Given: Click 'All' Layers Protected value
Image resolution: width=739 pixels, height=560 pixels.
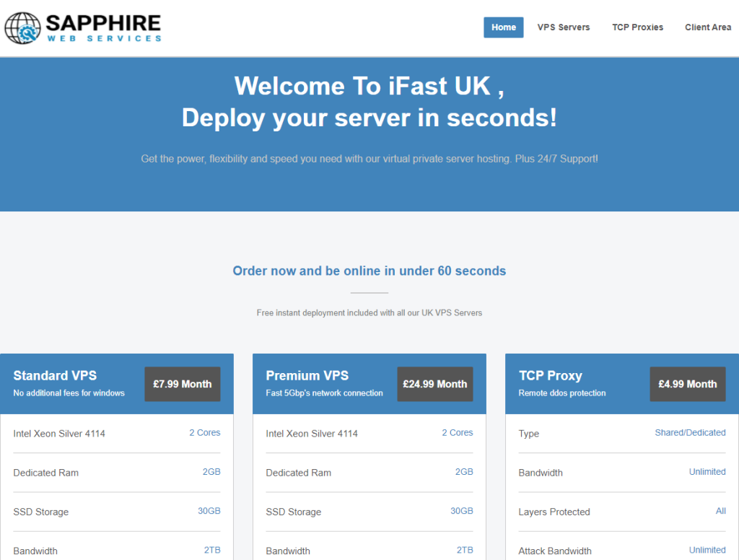Looking at the screenshot, I should click(721, 511).
